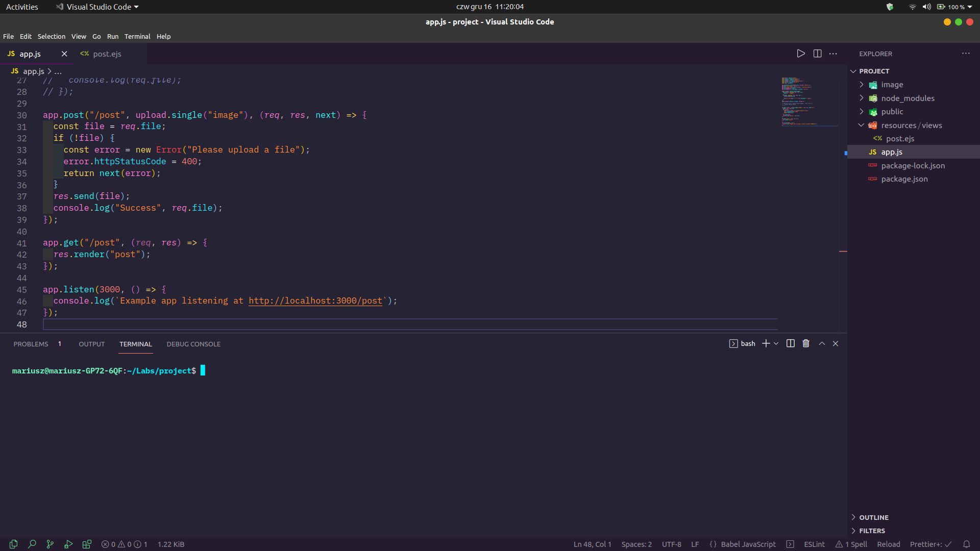Change indentation via Spaces: 2
The height and width of the screenshot is (551, 980).
point(636,544)
